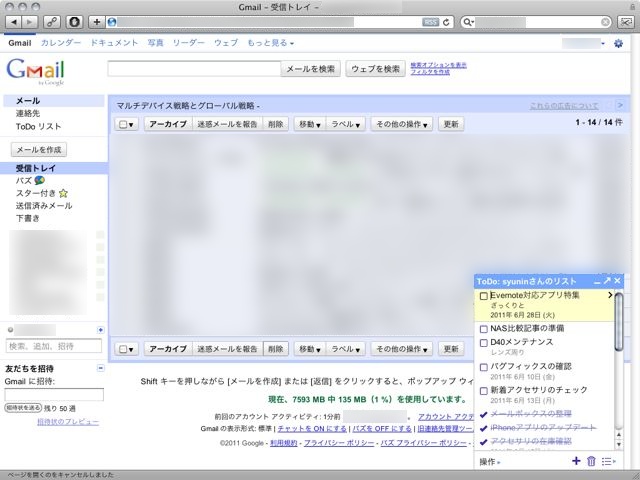Image resolution: width=640 pixels, height=480 pixels.
Task: Click the Buzz colorful icon in the sidebar
Action: pos(40,180)
